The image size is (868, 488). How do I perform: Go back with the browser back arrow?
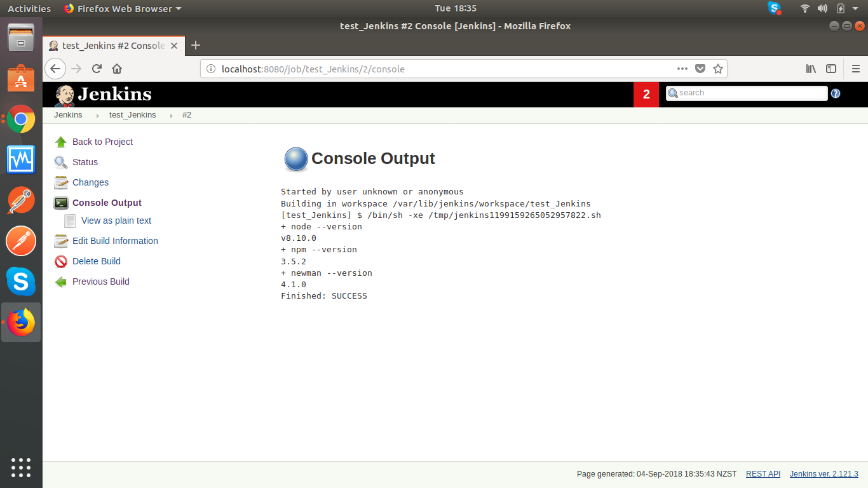pyautogui.click(x=55, y=69)
